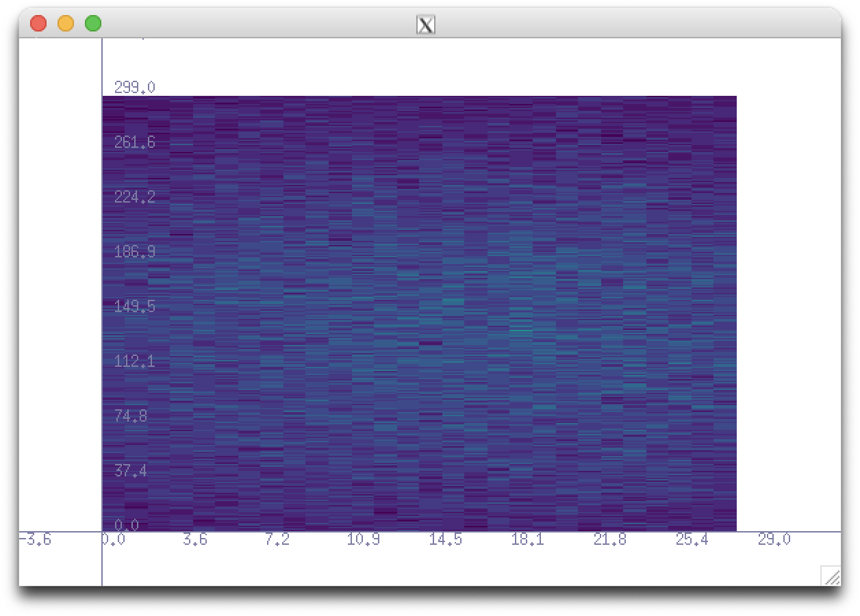Image resolution: width=860 pixels, height=616 pixels.
Task: Select the 25.4 x-axis tick label
Action: coord(692,539)
